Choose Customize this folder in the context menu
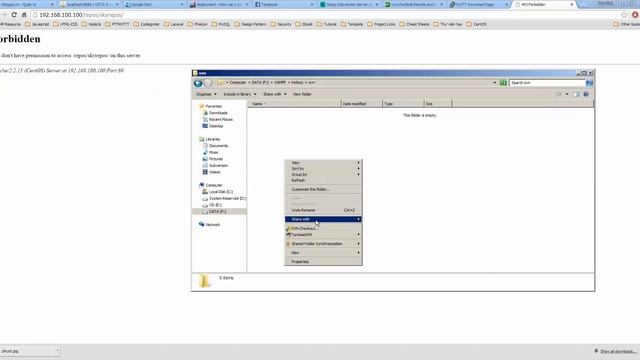The image size is (640, 360). (323, 189)
